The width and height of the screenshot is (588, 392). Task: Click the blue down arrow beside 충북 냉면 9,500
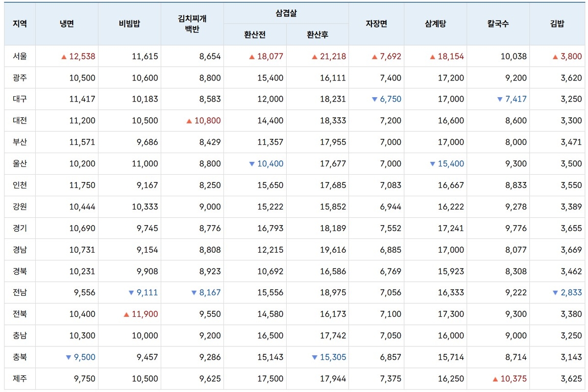69,358
